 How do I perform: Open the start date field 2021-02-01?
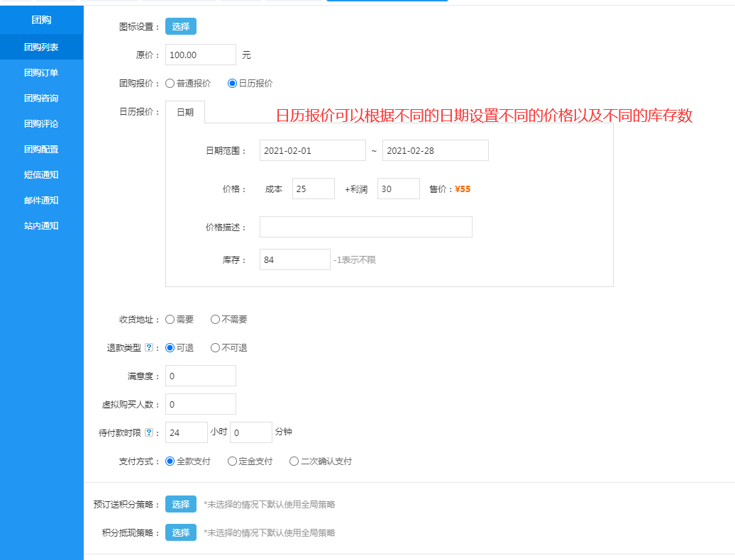coord(312,150)
